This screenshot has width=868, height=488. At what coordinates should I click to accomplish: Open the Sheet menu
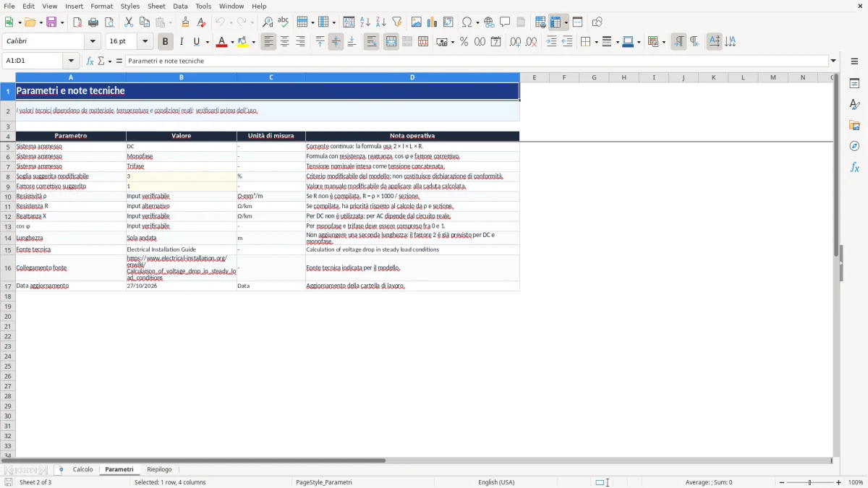(x=156, y=6)
